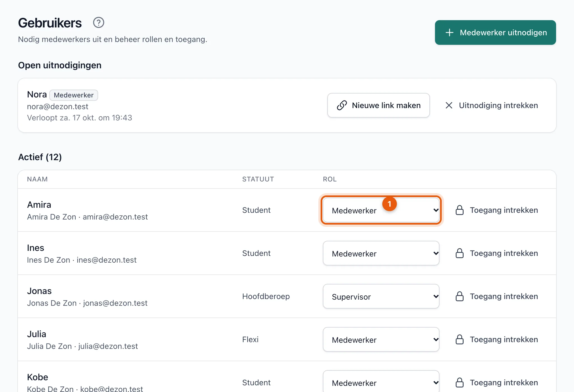Click the Actief (12) heading
This screenshot has height=392, width=574.
40,157
